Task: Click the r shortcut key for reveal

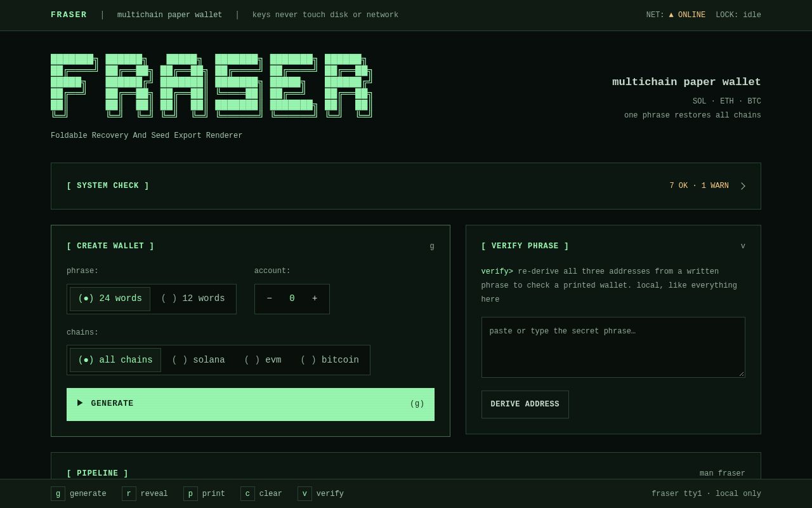Action: click(x=129, y=494)
